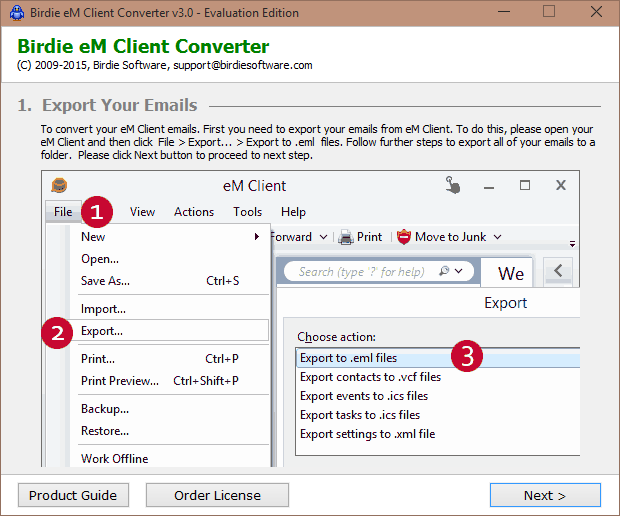Open the Tools menu
Image resolution: width=620 pixels, height=516 pixels.
[x=247, y=212]
